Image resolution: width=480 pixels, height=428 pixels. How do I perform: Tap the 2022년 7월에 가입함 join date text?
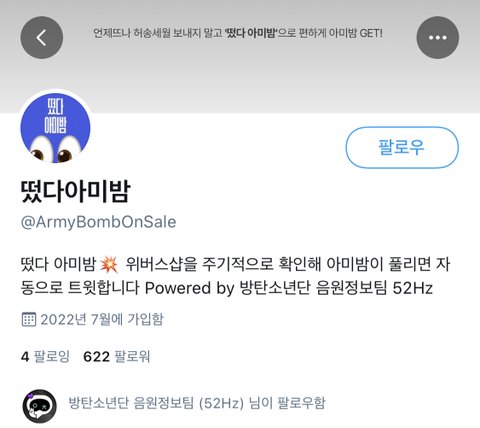(x=102, y=319)
